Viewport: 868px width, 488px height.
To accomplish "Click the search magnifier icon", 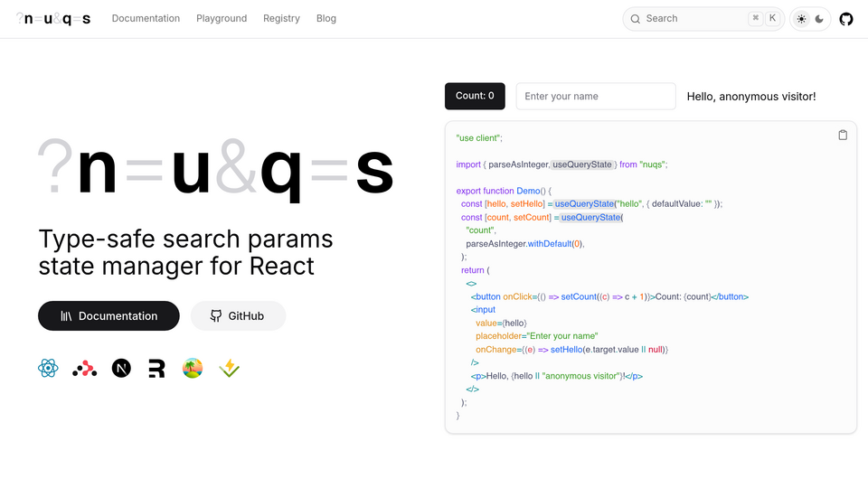I will 636,19.
